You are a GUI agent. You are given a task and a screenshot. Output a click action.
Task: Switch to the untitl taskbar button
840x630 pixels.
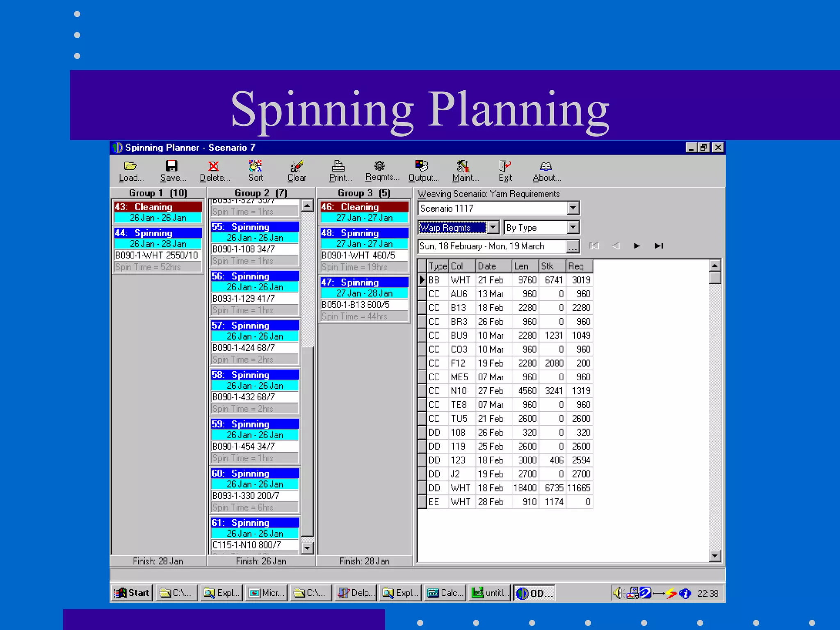pos(490,593)
